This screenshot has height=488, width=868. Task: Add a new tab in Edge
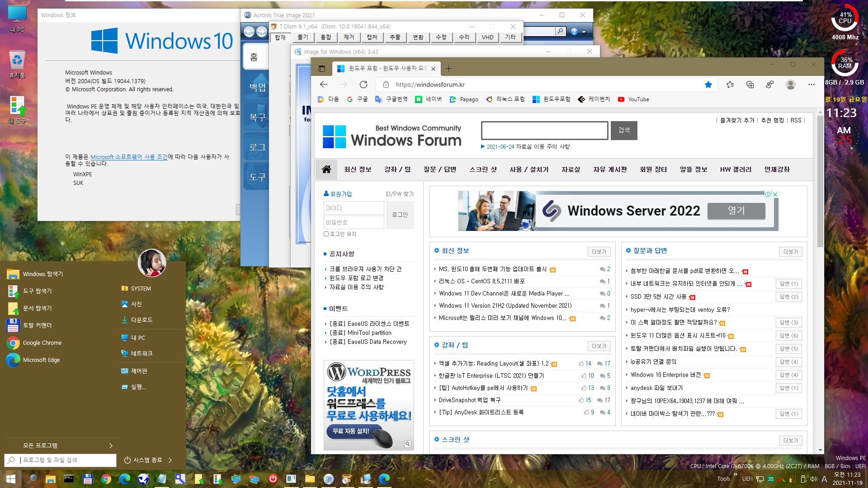click(448, 69)
